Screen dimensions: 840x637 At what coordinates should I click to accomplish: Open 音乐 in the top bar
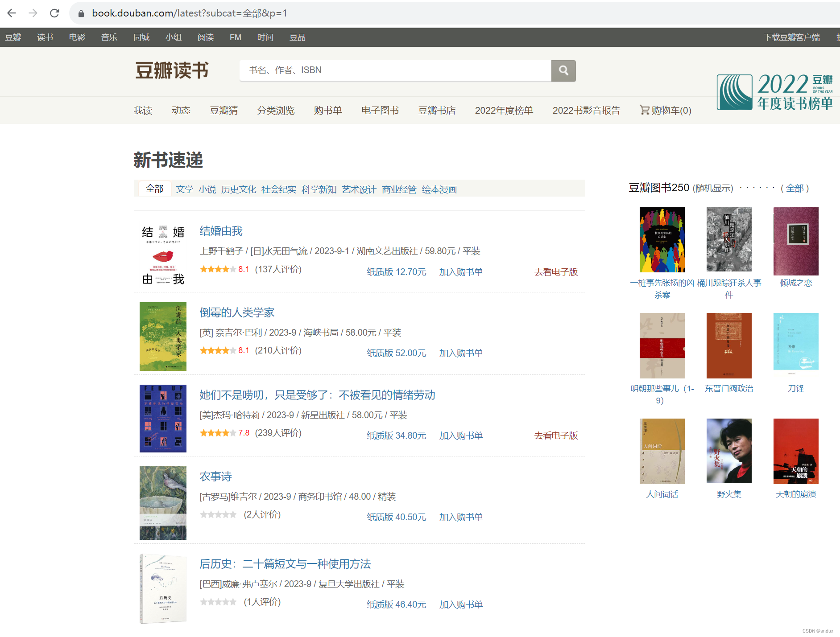coord(109,37)
